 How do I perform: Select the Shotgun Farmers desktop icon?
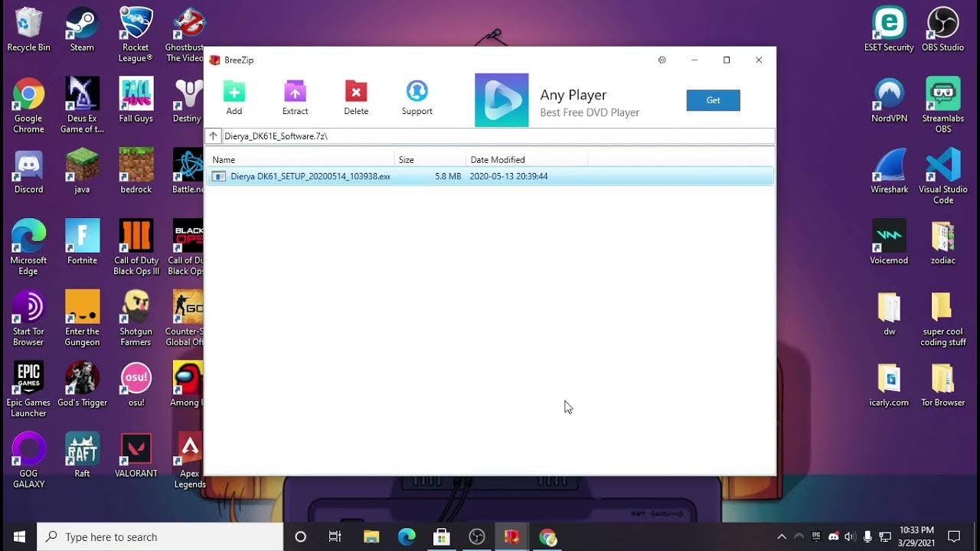click(136, 318)
